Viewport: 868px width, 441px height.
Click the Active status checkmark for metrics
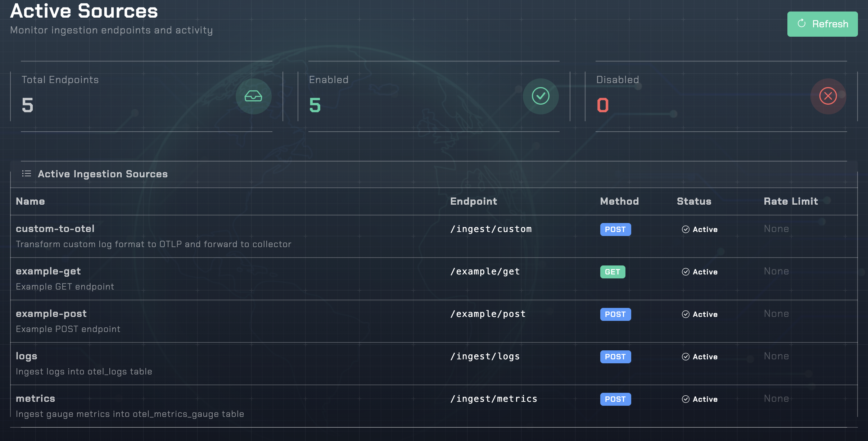coord(686,399)
